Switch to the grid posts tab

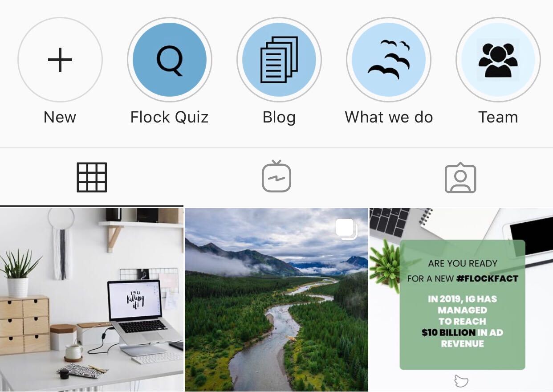(x=92, y=177)
